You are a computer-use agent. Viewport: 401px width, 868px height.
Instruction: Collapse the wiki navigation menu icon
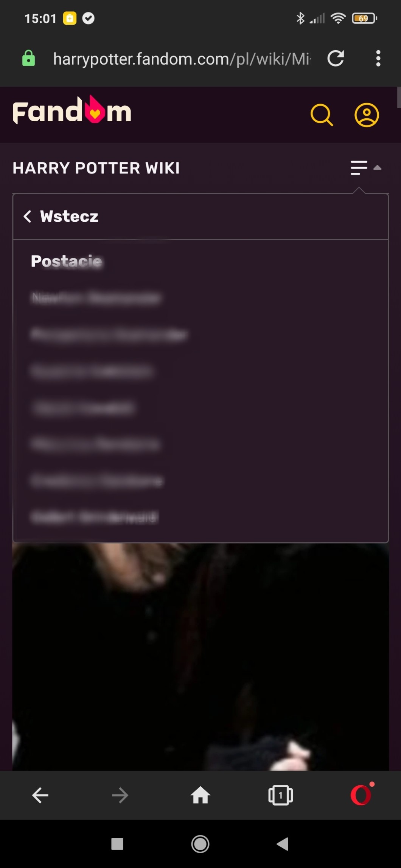click(x=359, y=168)
